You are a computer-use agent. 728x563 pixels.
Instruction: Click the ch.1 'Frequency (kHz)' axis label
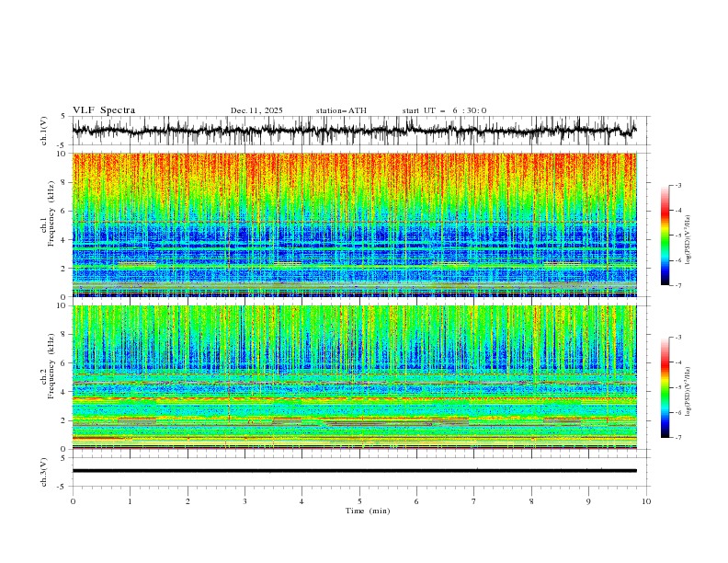(x=51, y=214)
